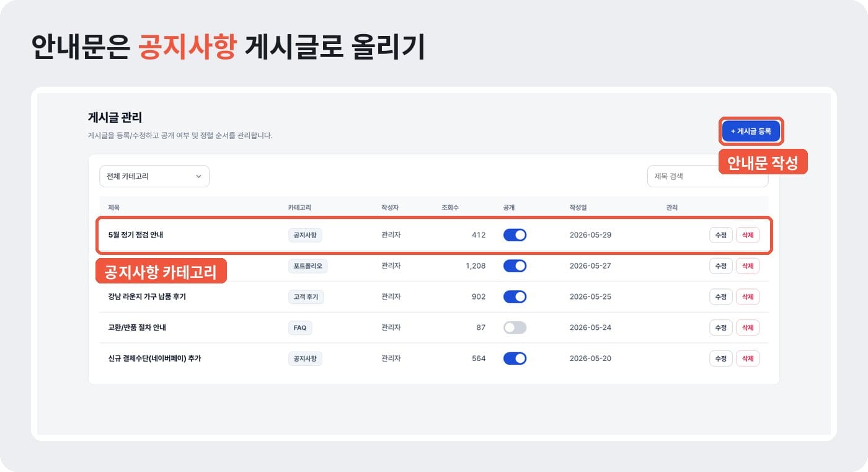Image resolution: width=868 pixels, height=472 pixels.
Task: Enable 공개 for "교환/반품 절차 안내"
Action: point(515,327)
